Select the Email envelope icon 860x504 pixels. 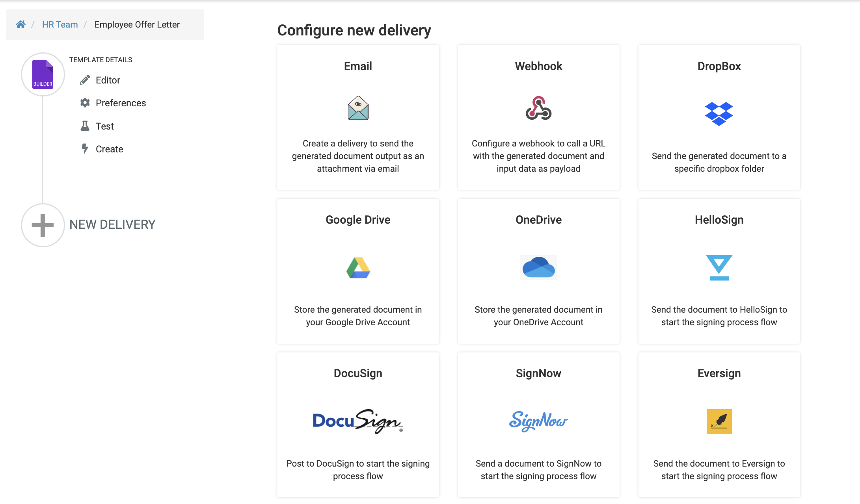click(358, 108)
